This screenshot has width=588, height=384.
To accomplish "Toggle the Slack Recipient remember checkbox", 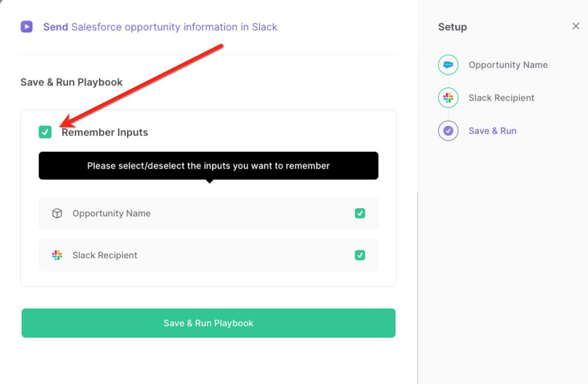I will 360,255.
